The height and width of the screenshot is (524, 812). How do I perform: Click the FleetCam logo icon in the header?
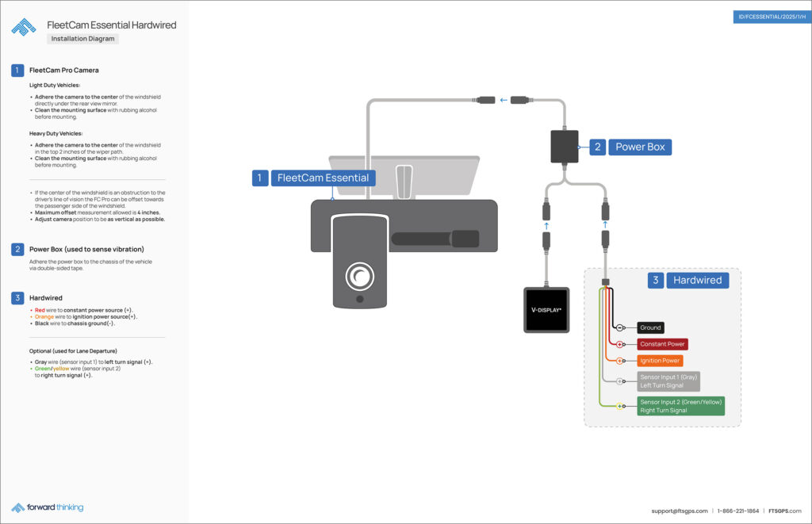pyautogui.click(x=23, y=27)
